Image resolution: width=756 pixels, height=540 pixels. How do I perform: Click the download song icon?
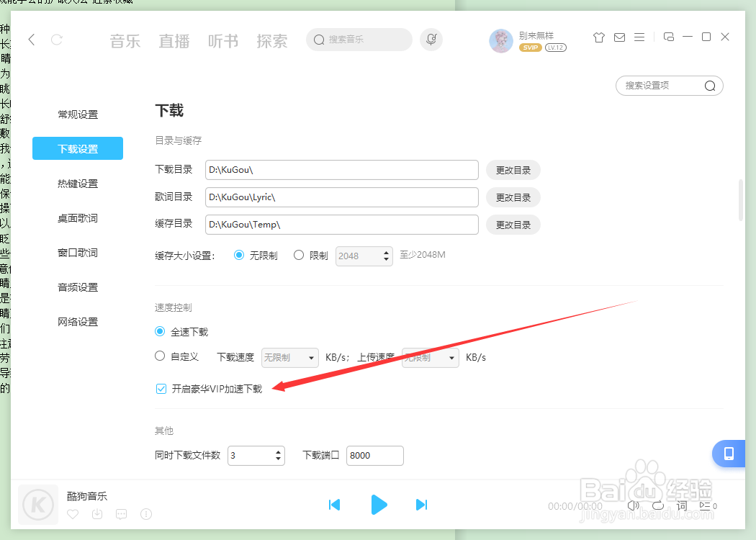coord(97,514)
